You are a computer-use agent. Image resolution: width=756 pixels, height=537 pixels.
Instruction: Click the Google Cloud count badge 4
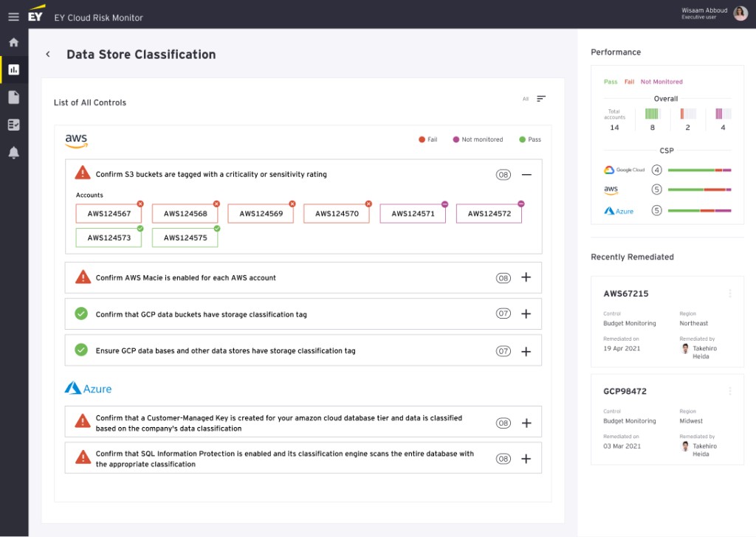pyautogui.click(x=656, y=170)
